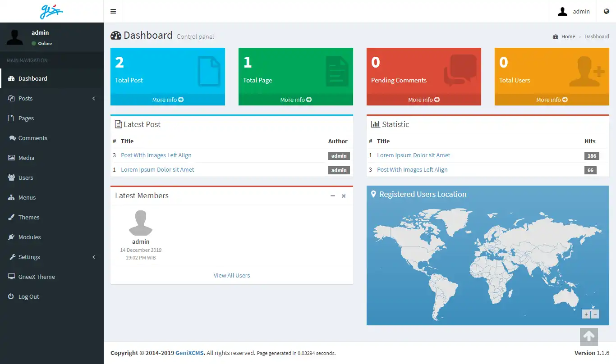Open the View All Users link
616x364 pixels.
(x=232, y=275)
